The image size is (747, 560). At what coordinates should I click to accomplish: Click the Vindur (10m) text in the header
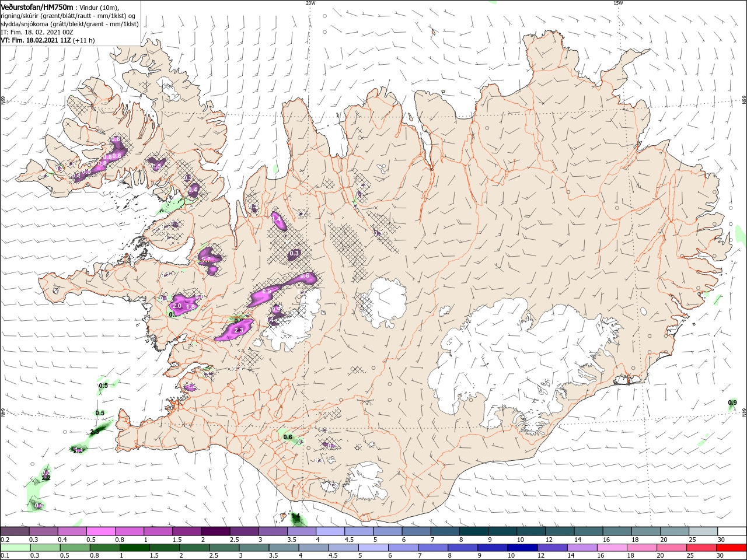click(x=100, y=8)
